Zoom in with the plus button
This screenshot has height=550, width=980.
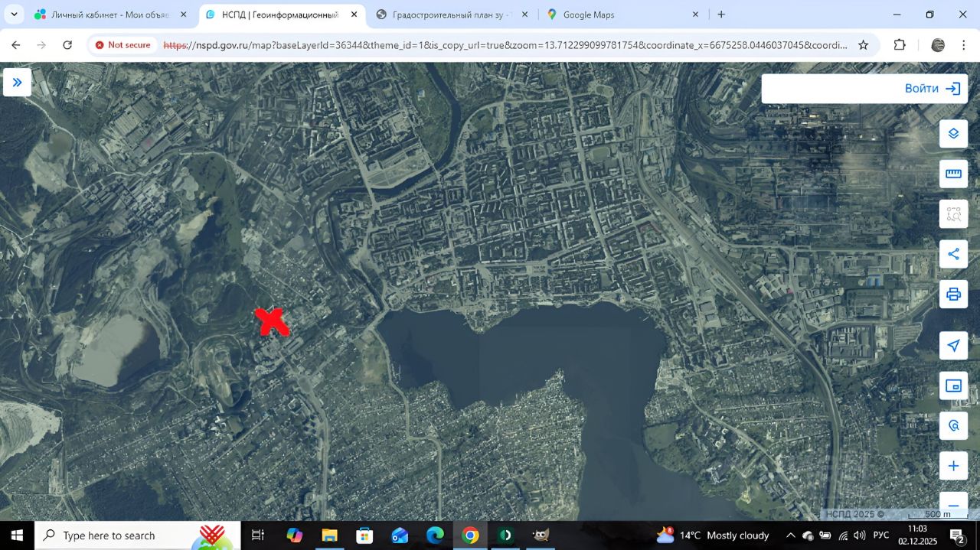(953, 466)
